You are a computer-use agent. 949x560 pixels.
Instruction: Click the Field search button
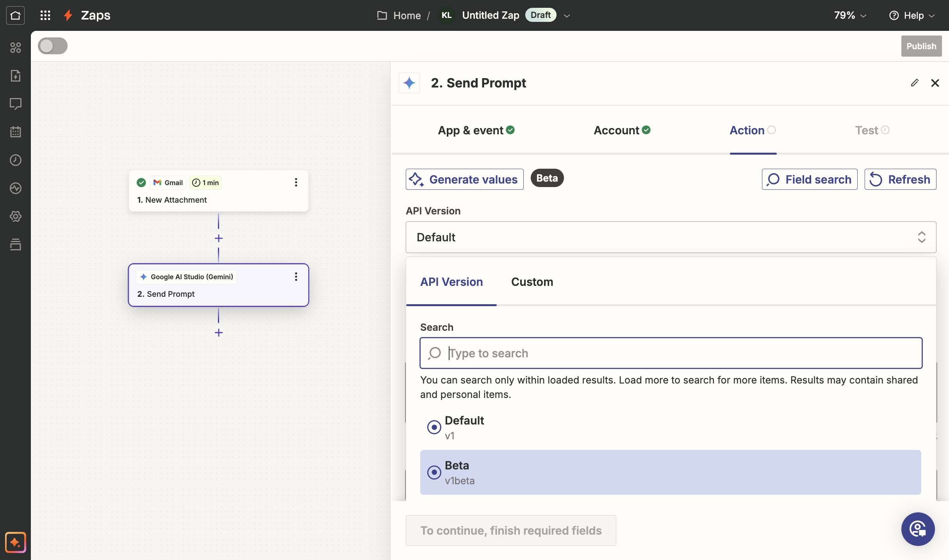point(810,179)
